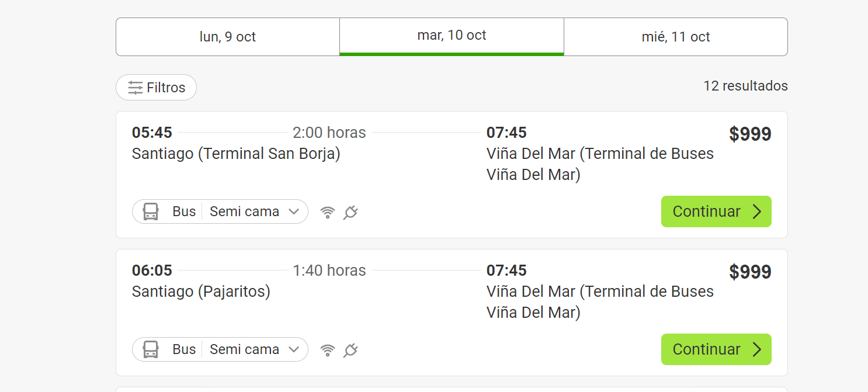The height and width of the screenshot is (392, 868).
Task: Click the Wi-Fi icon on the 05:45 trip
Action: [328, 212]
